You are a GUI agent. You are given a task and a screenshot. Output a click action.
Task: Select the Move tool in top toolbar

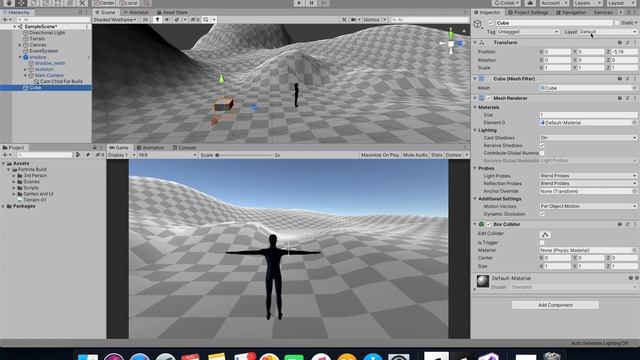point(21,3)
